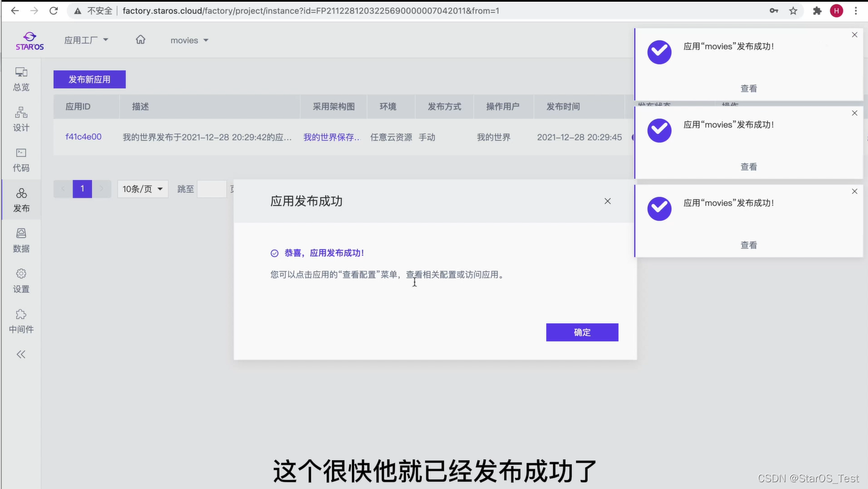The image size is (868, 489).
Task: Click the 操作用户 column header
Action: click(503, 107)
